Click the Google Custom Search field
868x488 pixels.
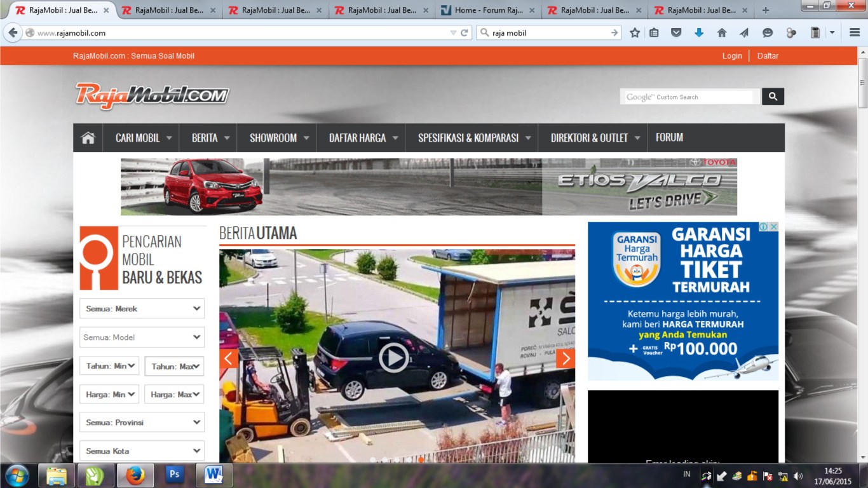point(689,97)
